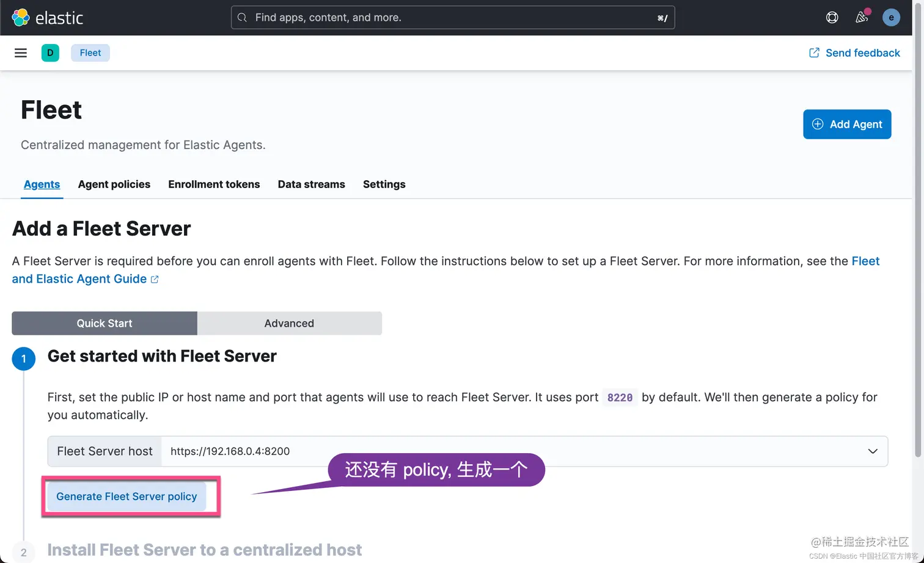
Task: Open the help menu lifebuoy icon
Action: click(x=832, y=18)
